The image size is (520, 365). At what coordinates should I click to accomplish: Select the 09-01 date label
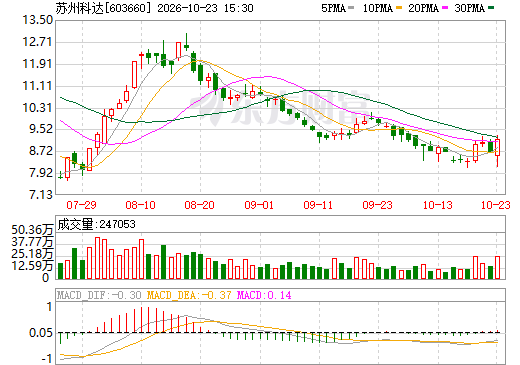(x=259, y=205)
